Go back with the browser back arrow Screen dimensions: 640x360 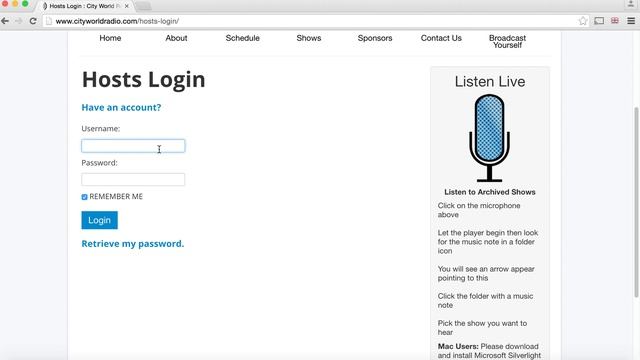pyautogui.click(x=5, y=21)
